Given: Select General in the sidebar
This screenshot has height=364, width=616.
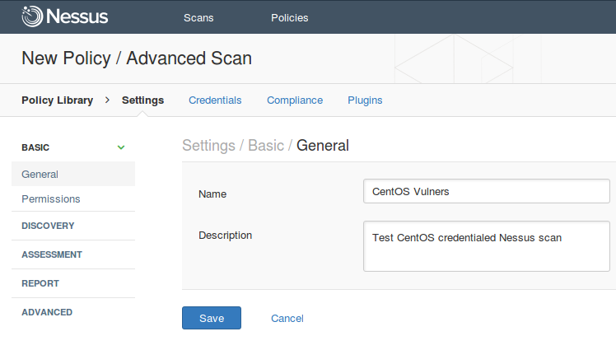Looking at the screenshot, I should point(73,174).
